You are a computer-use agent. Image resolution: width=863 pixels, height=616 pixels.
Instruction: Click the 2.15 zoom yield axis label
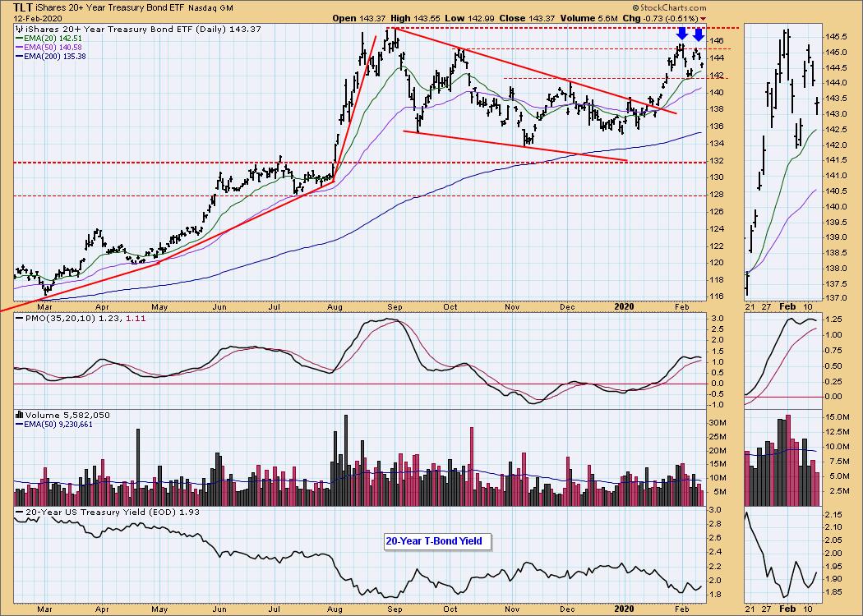[833, 515]
